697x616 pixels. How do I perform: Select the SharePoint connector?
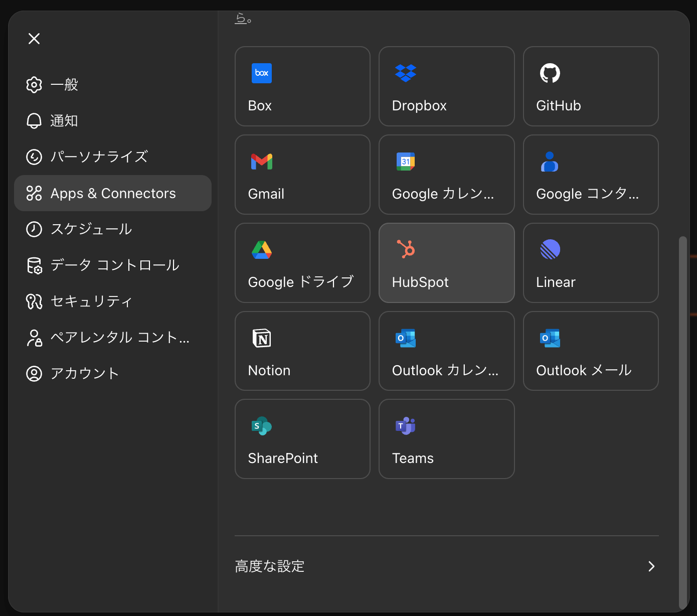[302, 439]
